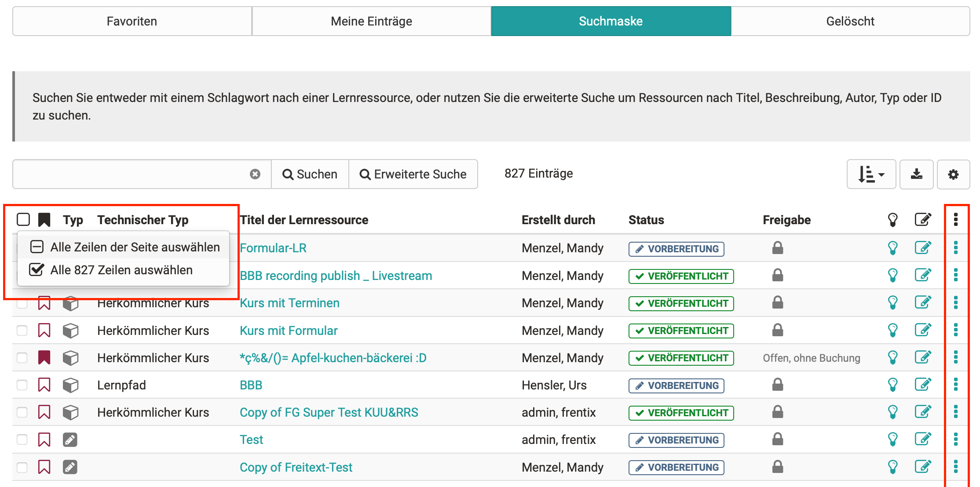The height and width of the screenshot is (487, 980).
Task: Click the filled bookmark on the Apfel-kuchen-bäckerei row
Action: pyautogui.click(x=44, y=358)
